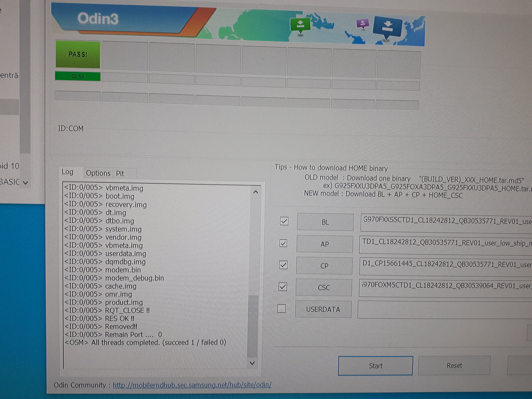Select the 'recovery.img' log line

coord(105,204)
